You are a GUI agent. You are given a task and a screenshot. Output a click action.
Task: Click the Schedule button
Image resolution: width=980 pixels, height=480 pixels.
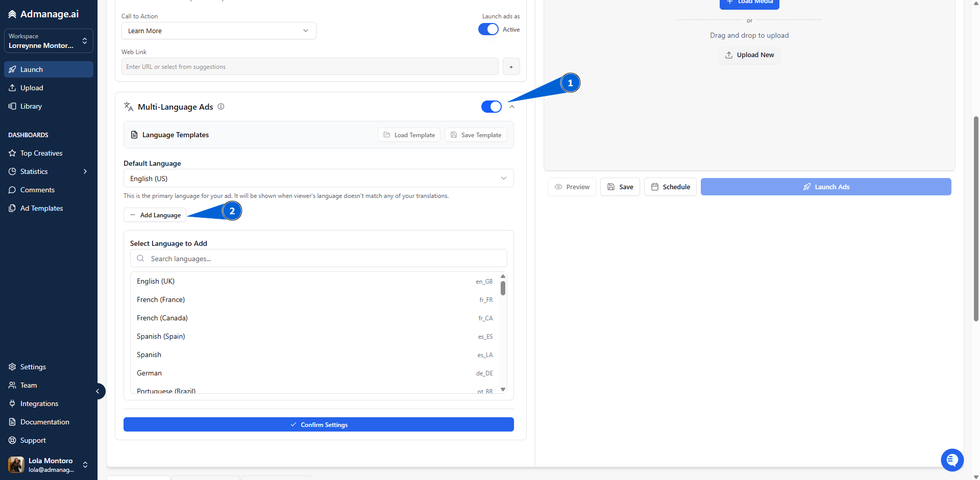pyautogui.click(x=670, y=187)
